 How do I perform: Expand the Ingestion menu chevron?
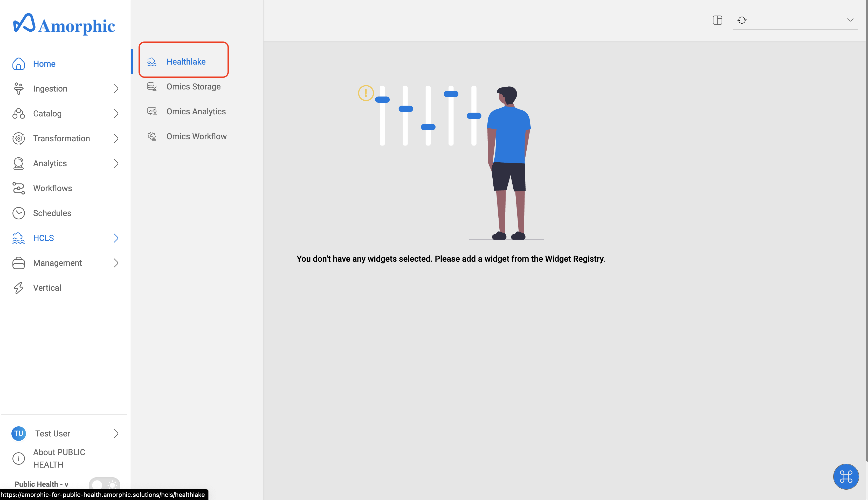[116, 89]
